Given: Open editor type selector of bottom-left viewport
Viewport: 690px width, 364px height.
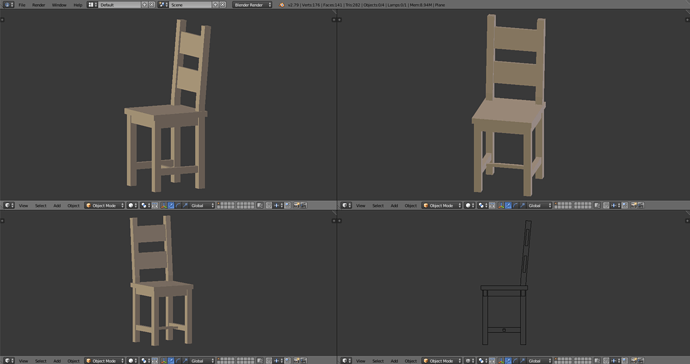Looking at the screenshot, I should pyautogui.click(x=9, y=360).
